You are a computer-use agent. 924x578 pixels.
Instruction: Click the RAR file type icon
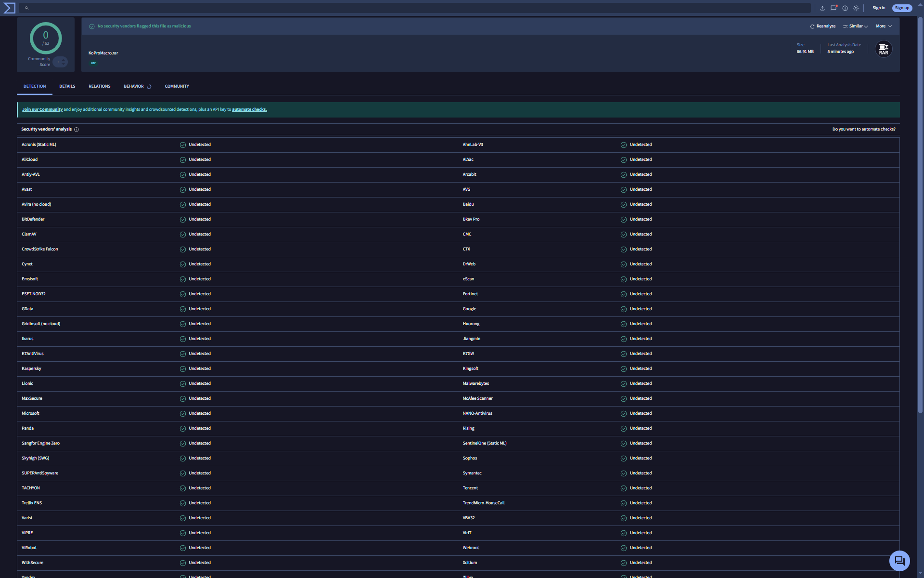click(x=884, y=49)
